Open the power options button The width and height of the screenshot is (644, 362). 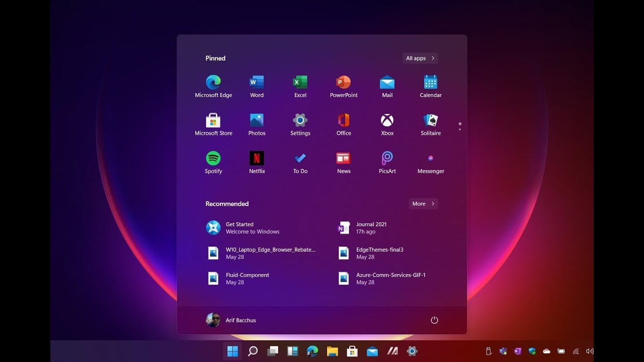pos(434,320)
